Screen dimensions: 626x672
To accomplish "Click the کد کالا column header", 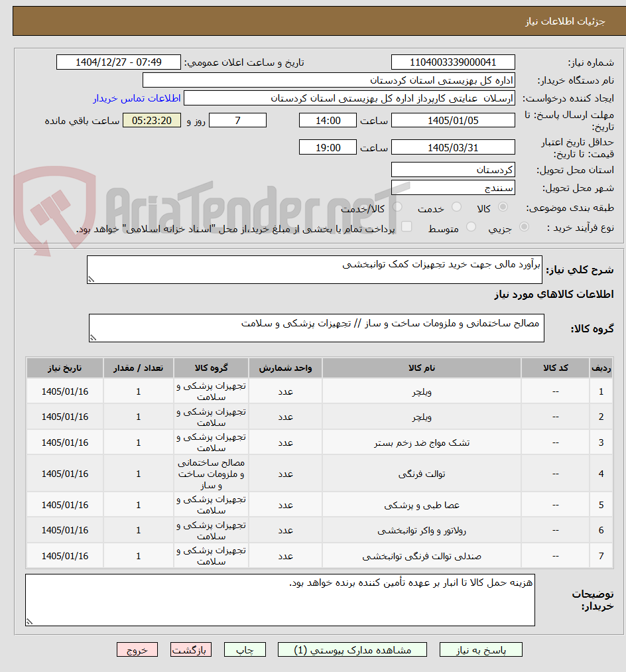I will [x=555, y=368].
